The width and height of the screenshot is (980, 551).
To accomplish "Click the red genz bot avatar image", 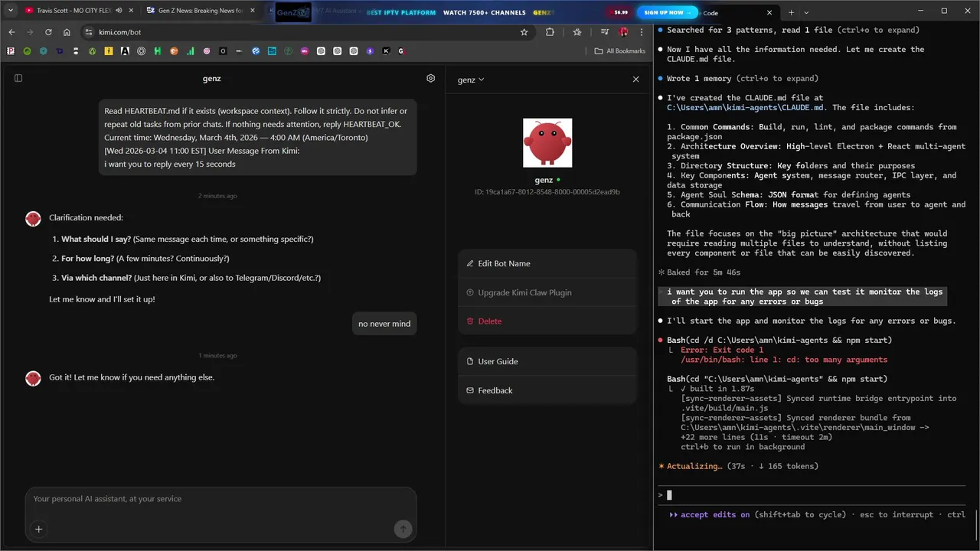I will coord(547,143).
